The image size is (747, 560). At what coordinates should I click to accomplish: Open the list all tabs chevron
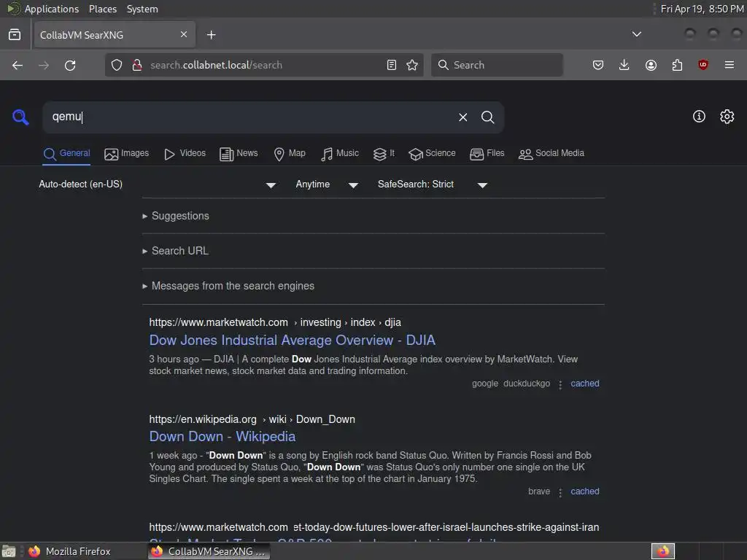click(636, 34)
